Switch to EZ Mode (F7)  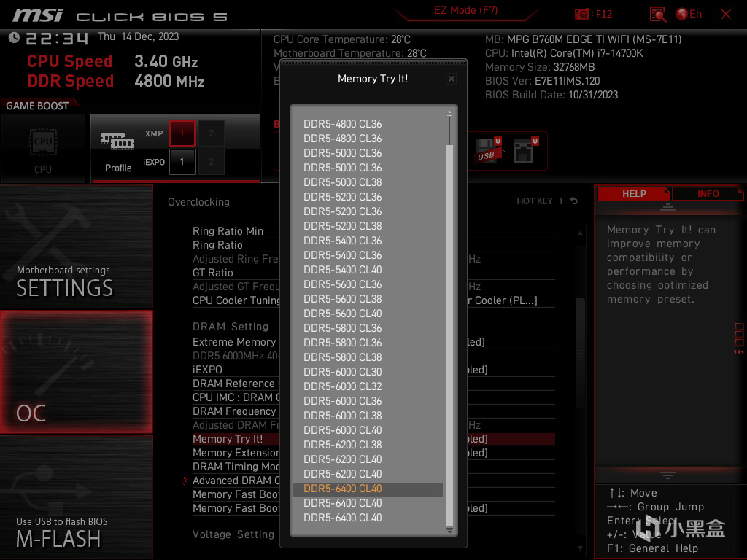click(x=466, y=10)
